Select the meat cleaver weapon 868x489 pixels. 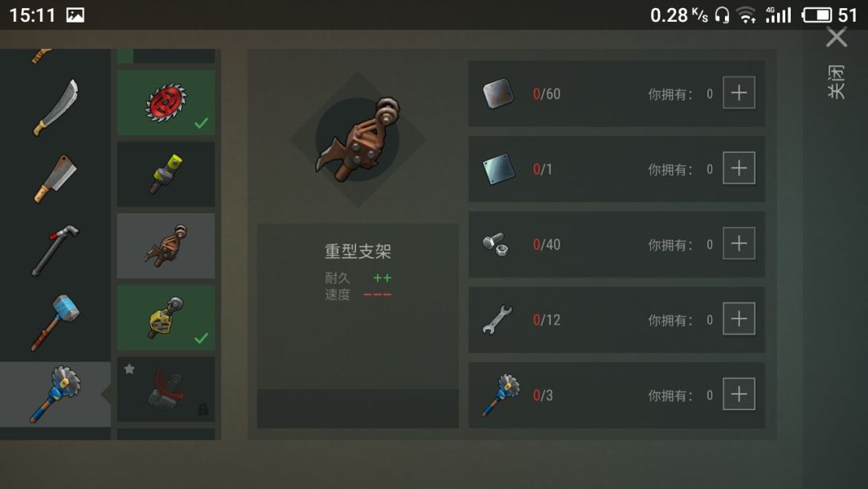pyautogui.click(x=55, y=179)
